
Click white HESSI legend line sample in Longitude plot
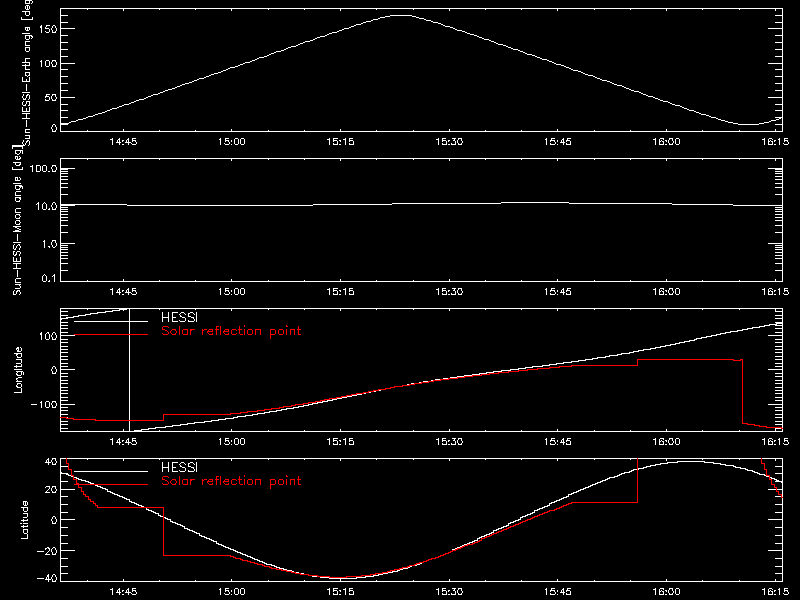[x=111, y=321]
